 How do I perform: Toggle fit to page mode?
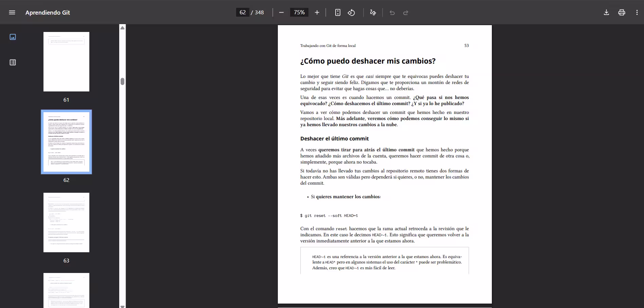338,13
